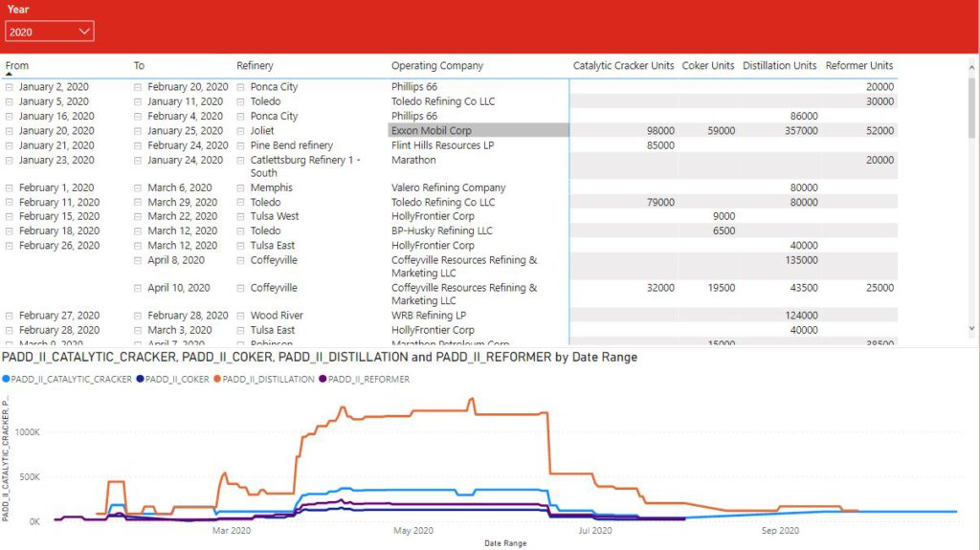Collapse the Joliet refinery entry
The image size is (980, 550).
click(x=240, y=131)
